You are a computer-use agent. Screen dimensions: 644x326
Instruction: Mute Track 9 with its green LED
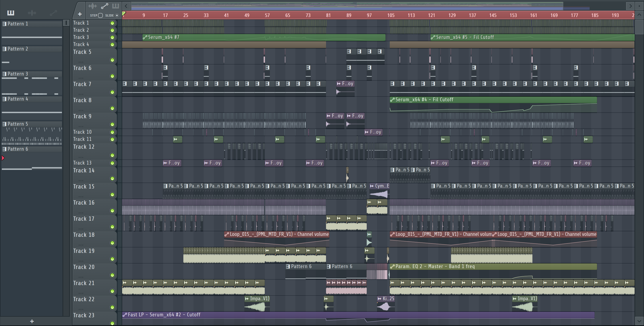[x=112, y=124]
